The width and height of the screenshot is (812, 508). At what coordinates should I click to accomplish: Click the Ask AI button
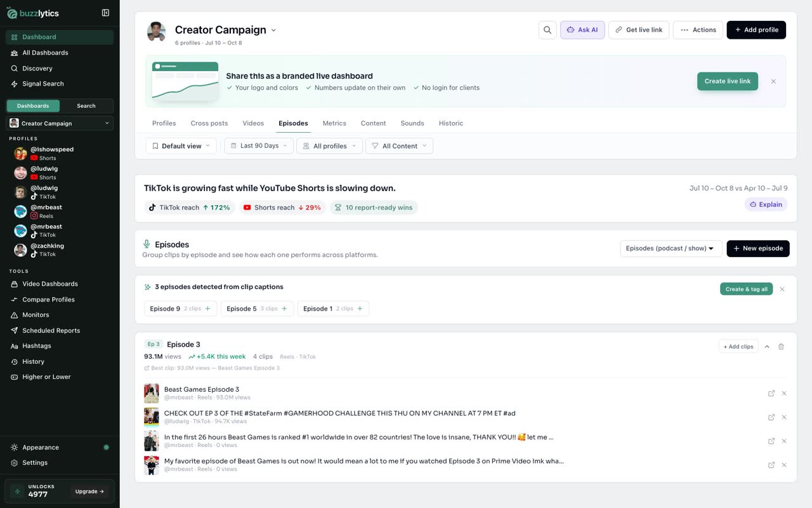click(x=582, y=30)
